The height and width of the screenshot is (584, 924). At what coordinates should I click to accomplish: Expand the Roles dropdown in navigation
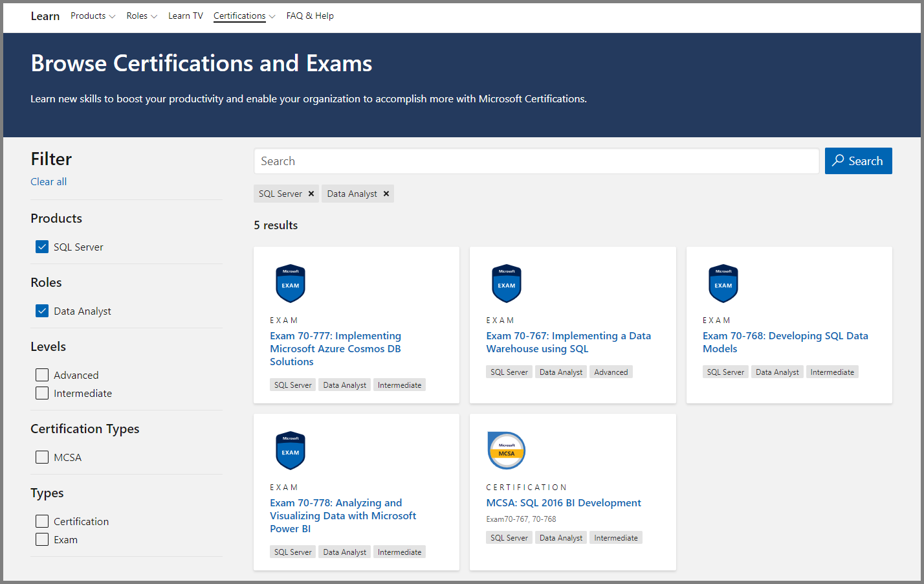[x=142, y=16]
